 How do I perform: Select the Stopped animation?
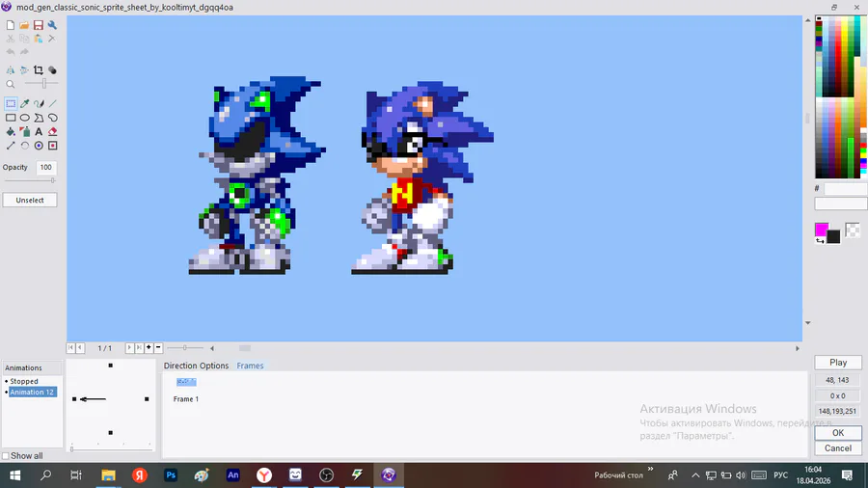[x=24, y=381]
